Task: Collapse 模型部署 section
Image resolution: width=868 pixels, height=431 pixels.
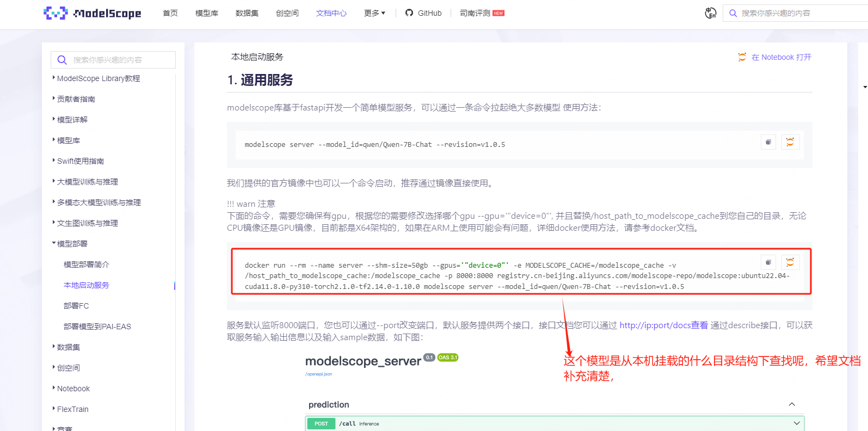Action: 70,244
